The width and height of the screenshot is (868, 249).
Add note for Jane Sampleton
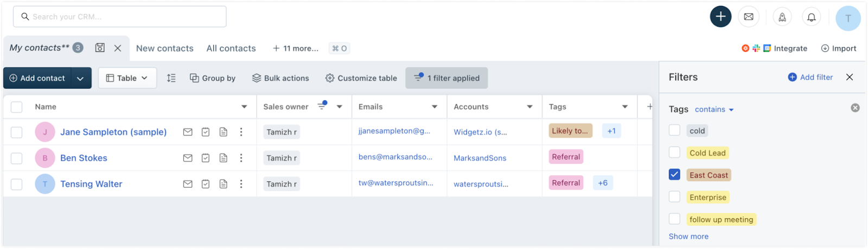coord(224,132)
